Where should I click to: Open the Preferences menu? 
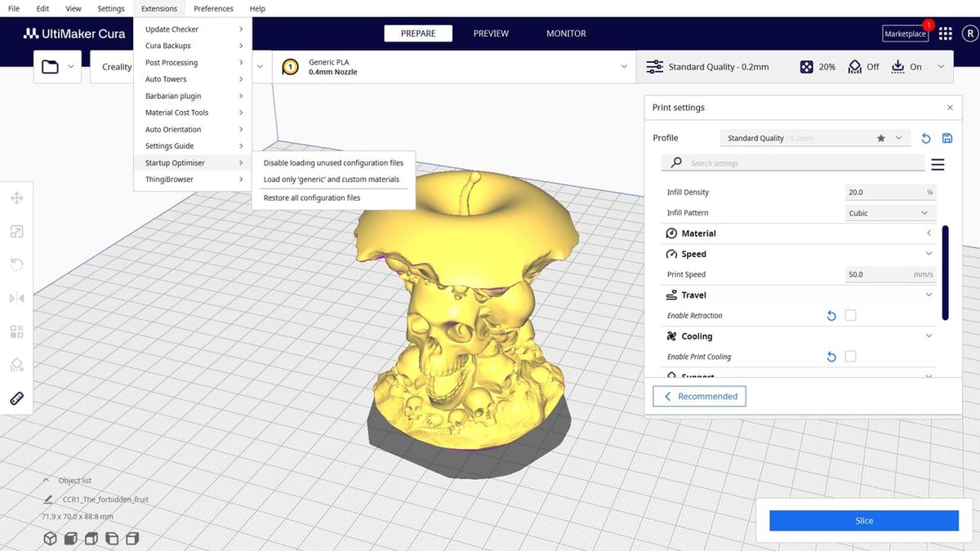tap(213, 8)
